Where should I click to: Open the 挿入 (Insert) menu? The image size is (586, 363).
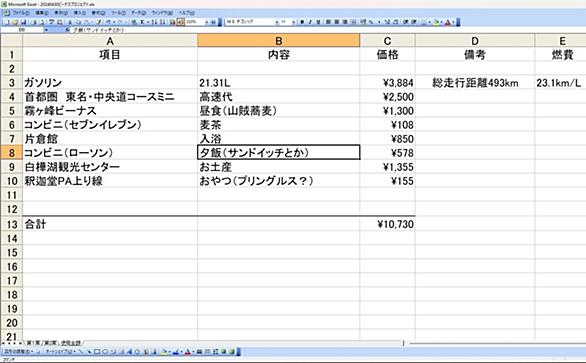pyautogui.click(x=80, y=13)
